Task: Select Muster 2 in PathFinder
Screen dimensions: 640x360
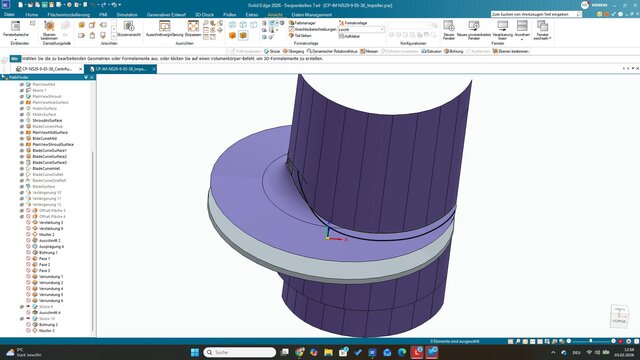Action: [x=47, y=235]
